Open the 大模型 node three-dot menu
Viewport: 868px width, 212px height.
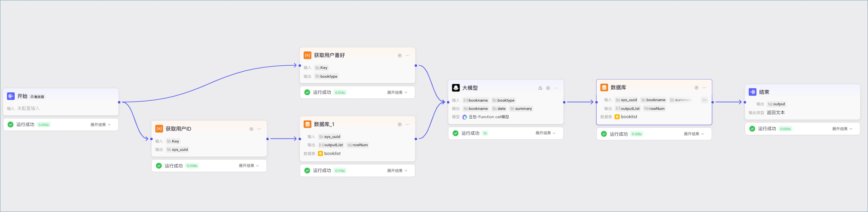pyautogui.click(x=556, y=88)
